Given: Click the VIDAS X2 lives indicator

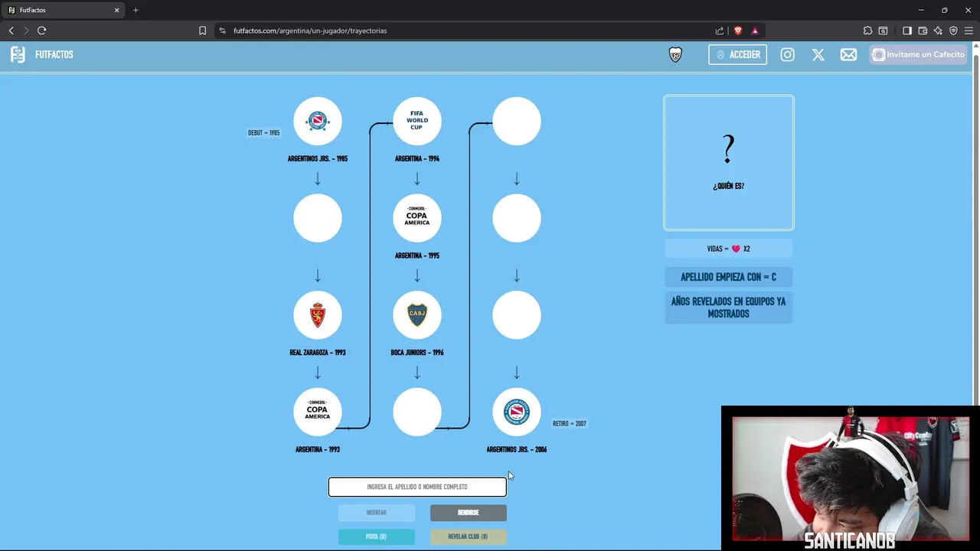Looking at the screenshot, I should tap(729, 249).
